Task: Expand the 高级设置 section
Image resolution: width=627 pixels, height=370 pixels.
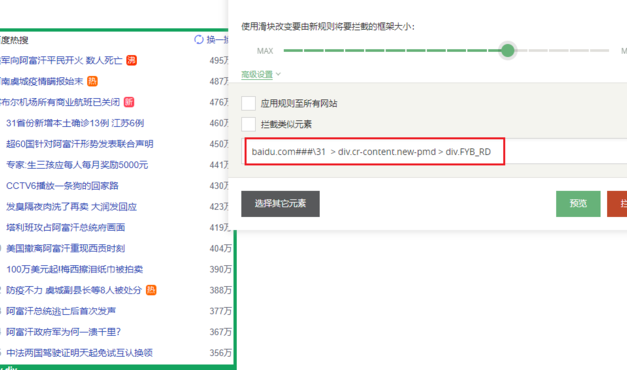Action: pyautogui.click(x=261, y=74)
